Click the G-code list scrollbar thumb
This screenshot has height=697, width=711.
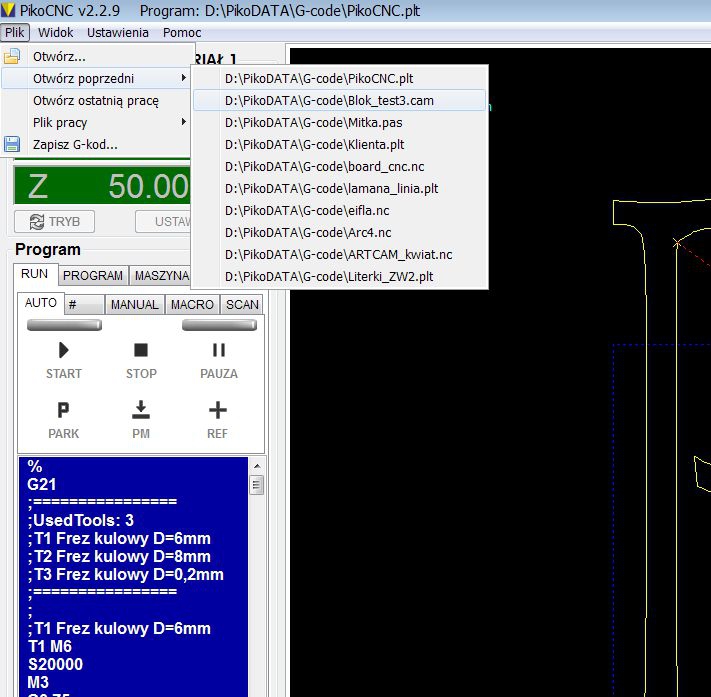click(x=257, y=485)
